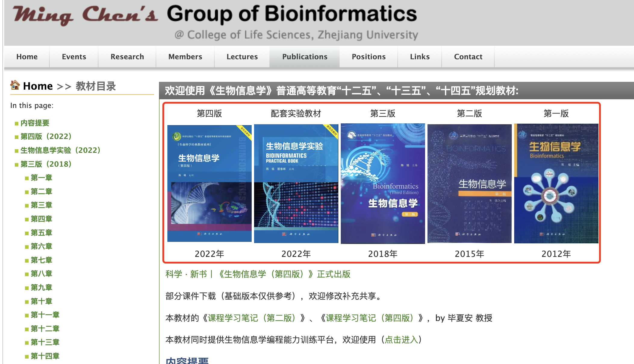Open 科学·新书《生物信息学（第四版）》正式出版 link
This screenshot has height=364, width=634.
pos(258,274)
